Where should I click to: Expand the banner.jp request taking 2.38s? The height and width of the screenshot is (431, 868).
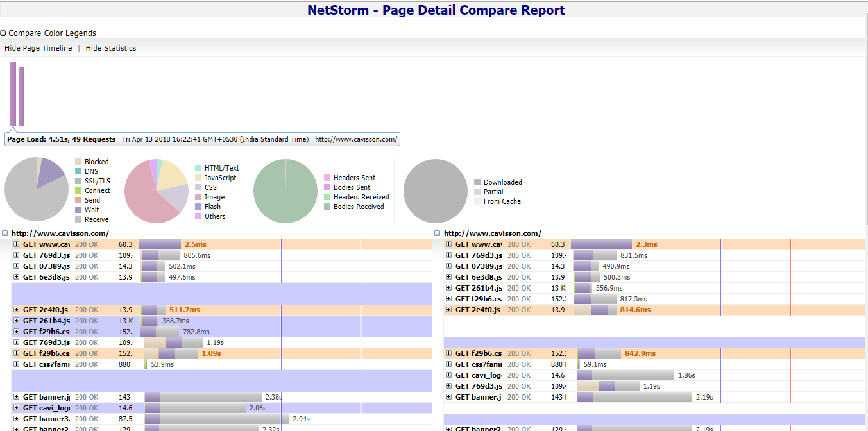17,397
